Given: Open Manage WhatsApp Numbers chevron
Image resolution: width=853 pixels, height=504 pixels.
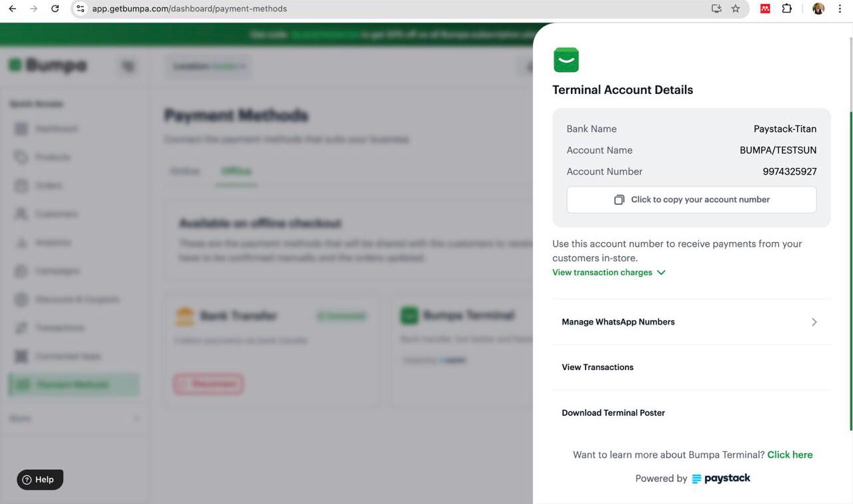Looking at the screenshot, I should (x=814, y=322).
